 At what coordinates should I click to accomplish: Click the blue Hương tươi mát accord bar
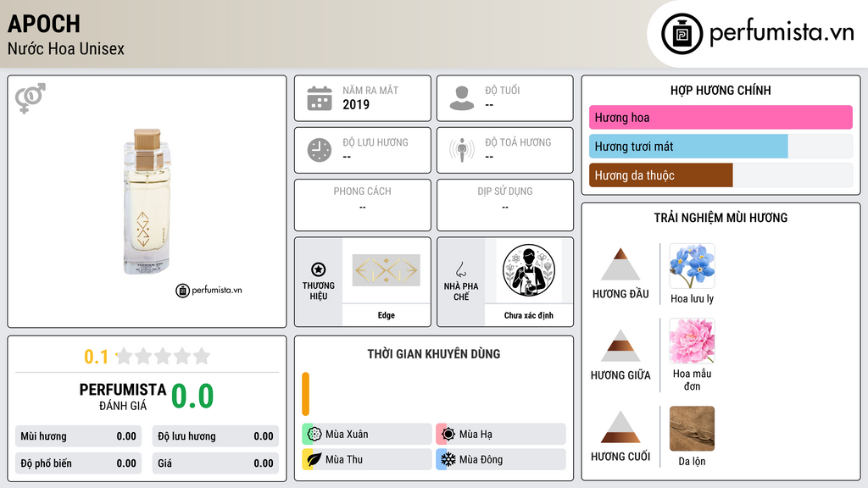coord(688,146)
